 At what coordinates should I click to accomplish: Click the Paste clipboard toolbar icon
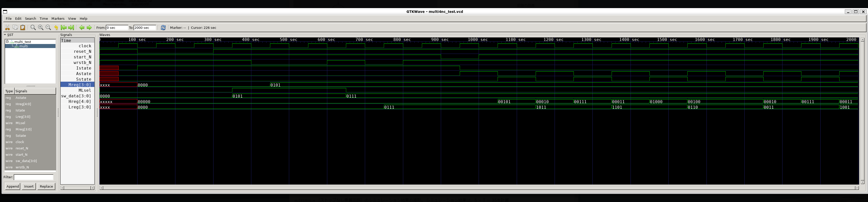tap(23, 27)
